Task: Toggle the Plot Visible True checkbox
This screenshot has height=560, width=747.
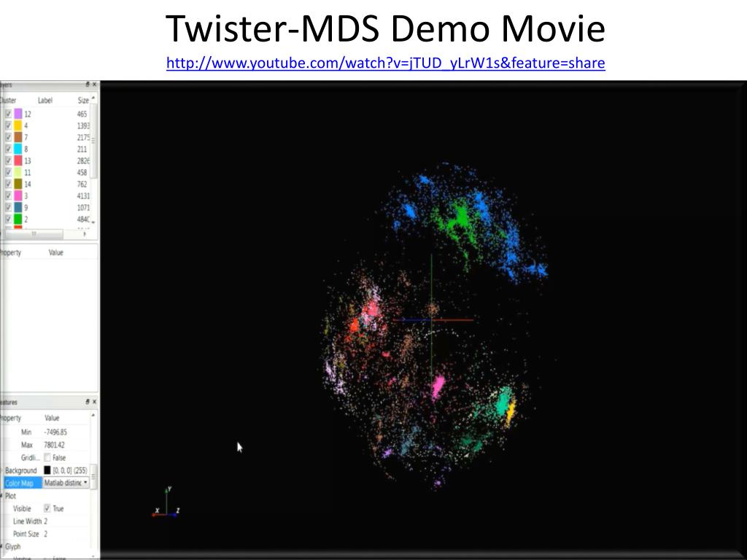Action: [x=47, y=508]
